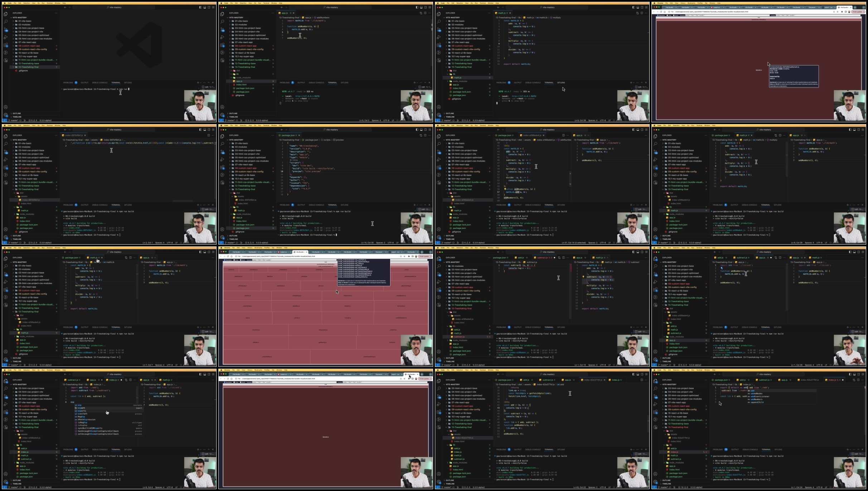Click errors and warnings counter, math.js-only frame
This screenshot has height=491, width=868.
(467, 120)
